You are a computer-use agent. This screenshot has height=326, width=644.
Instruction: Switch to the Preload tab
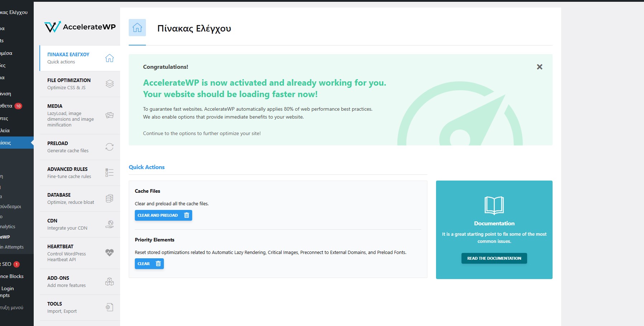(80, 147)
